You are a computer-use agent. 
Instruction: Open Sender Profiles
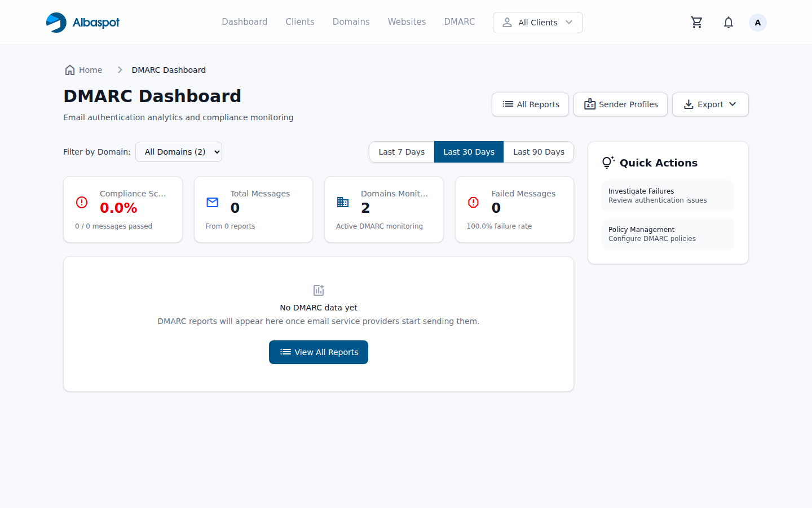coord(620,104)
